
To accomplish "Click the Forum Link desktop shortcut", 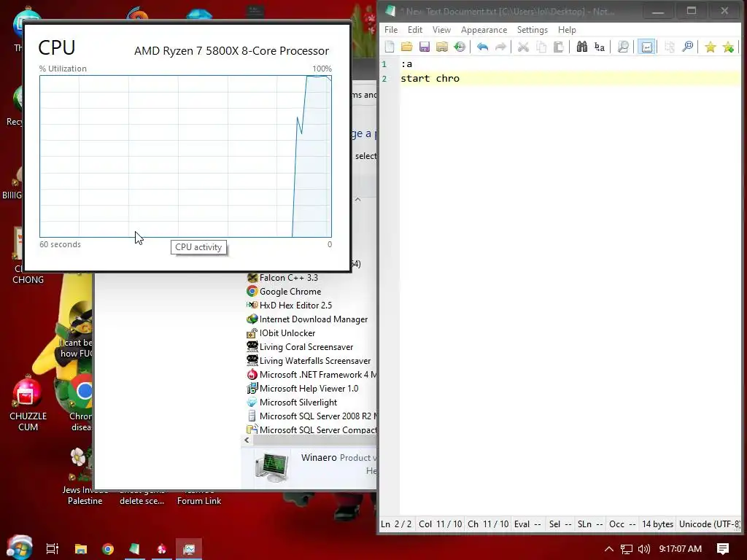I will [198, 497].
